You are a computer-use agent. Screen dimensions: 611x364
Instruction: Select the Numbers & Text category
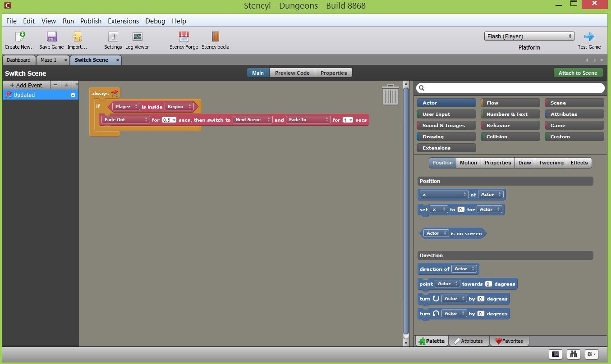pos(510,114)
